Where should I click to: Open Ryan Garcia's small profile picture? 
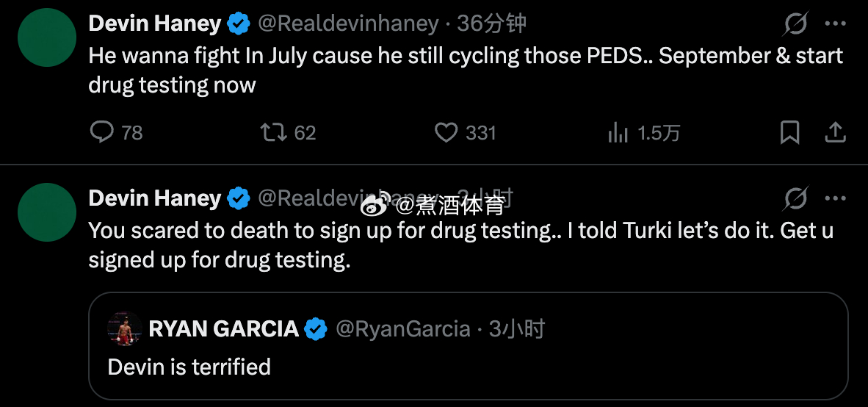click(x=124, y=328)
